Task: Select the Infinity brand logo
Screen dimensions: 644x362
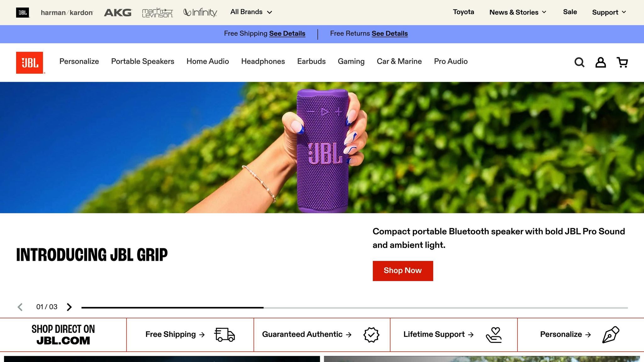Action: [200, 13]
